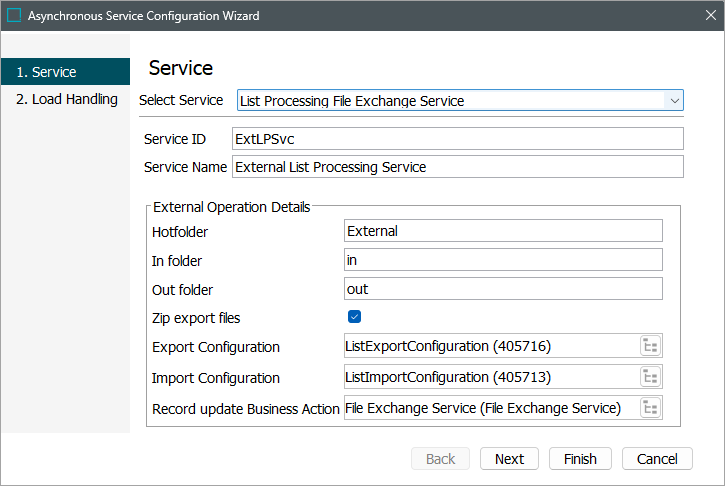Expand the Select Service dropdown arrow
Viewport: 725px width, 486px height.
click(674, 100)
